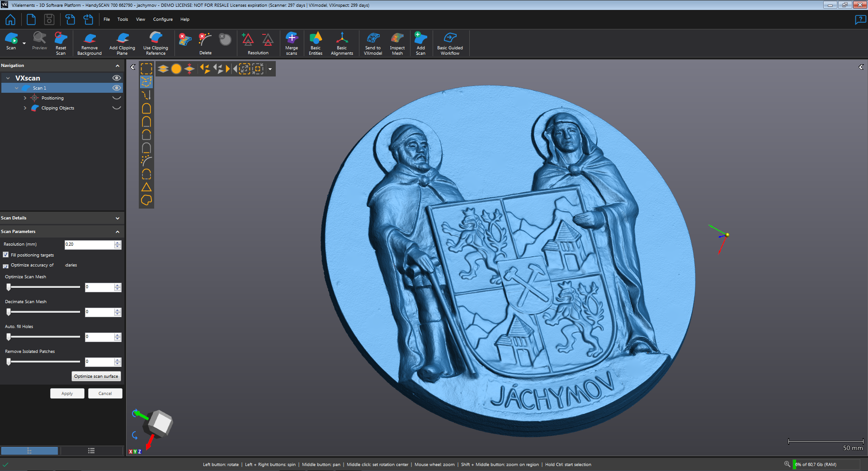Click the Remove Background tool

(x=90, y=43)
